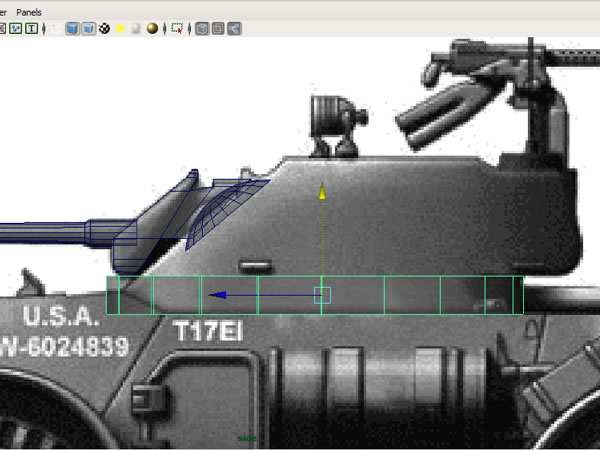Screen dimensions: 600x450
Task: Click the green 'side' view label
Action: click(x=247, y=438)
